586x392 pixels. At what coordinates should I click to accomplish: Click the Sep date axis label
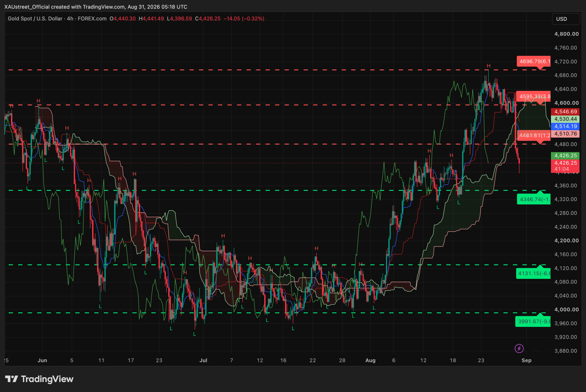[526, 360]
